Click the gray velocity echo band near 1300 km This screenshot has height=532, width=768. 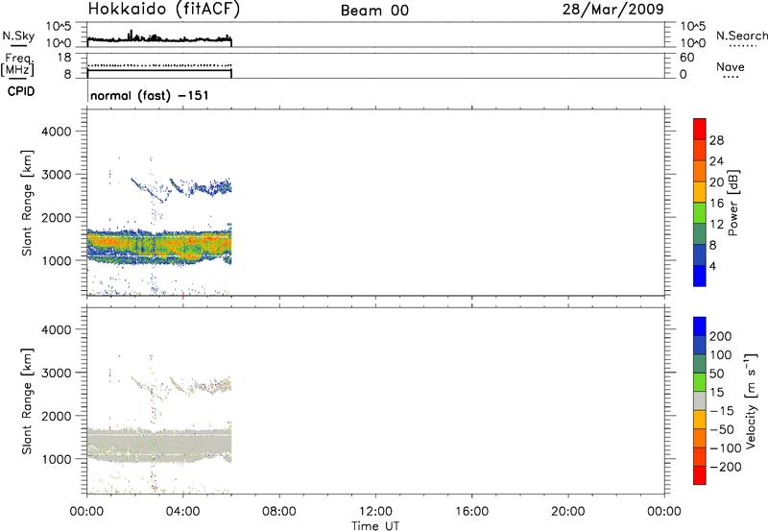click(159, 445)
